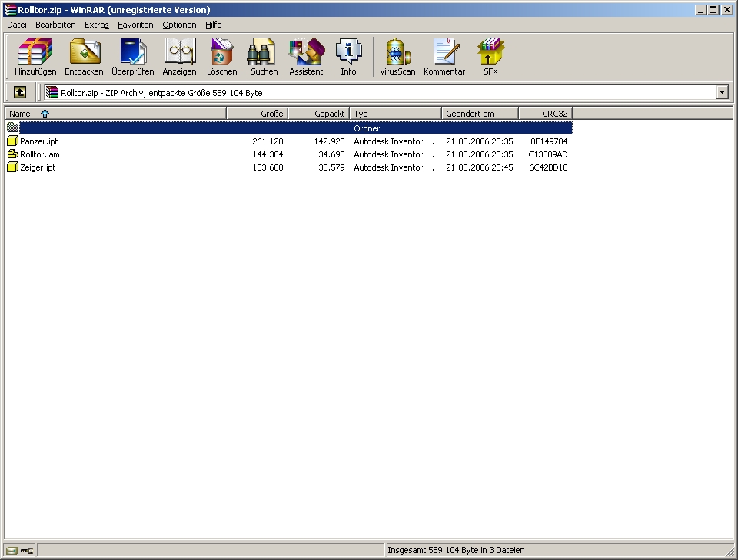This screenshot has width=738, height=560.
Task: Click CRC value 6C42BD10
Action: 548,167
